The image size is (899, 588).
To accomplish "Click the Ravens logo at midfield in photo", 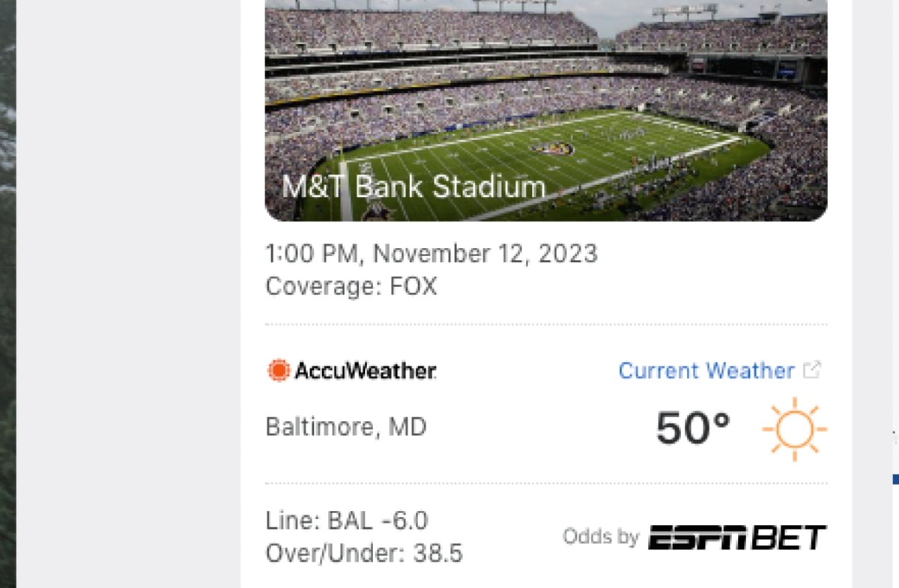I will click(x=552, y=148).
